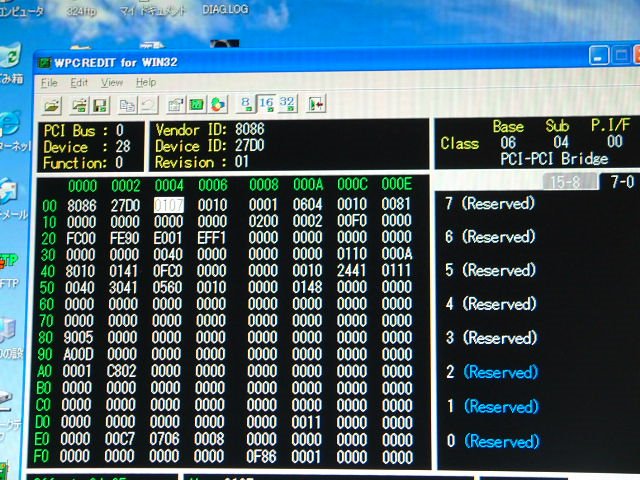
Task: Select the 0604 register cell
Action: point(308,204)
